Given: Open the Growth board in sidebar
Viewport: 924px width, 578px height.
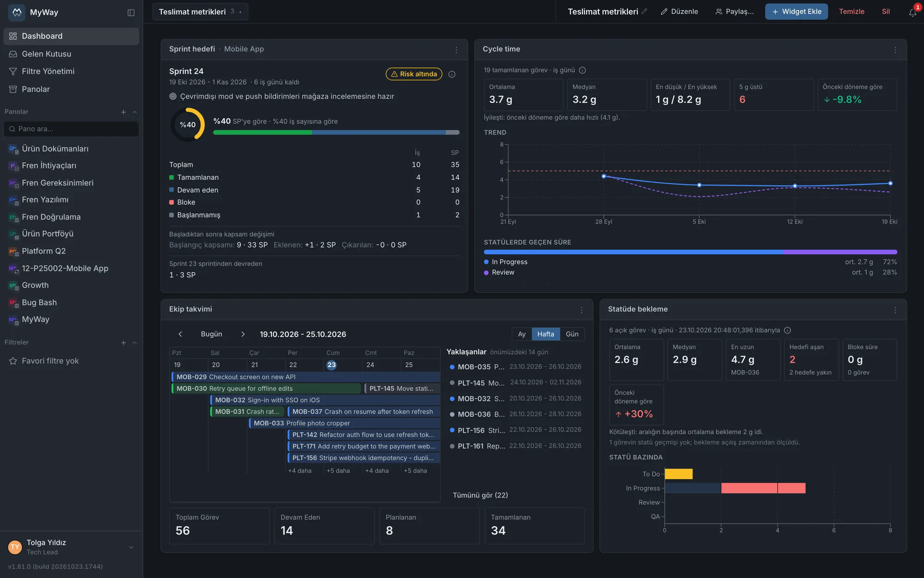Looking at the screenshot, I should tap(71, 286).
